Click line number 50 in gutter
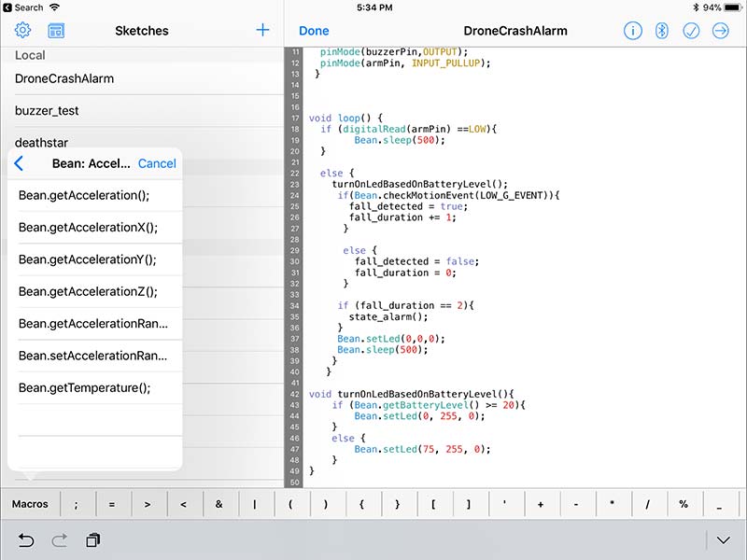 pyautogui.click(x=295, y=482)
